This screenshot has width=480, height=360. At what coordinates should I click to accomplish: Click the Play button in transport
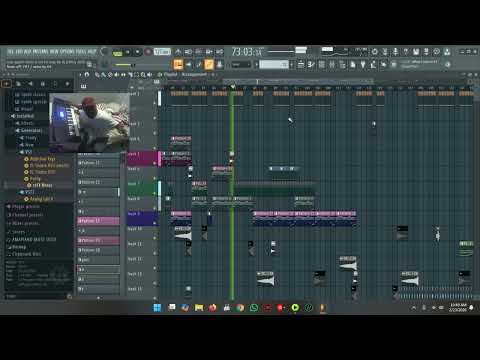pyautogui.click(x=128, y=52)
